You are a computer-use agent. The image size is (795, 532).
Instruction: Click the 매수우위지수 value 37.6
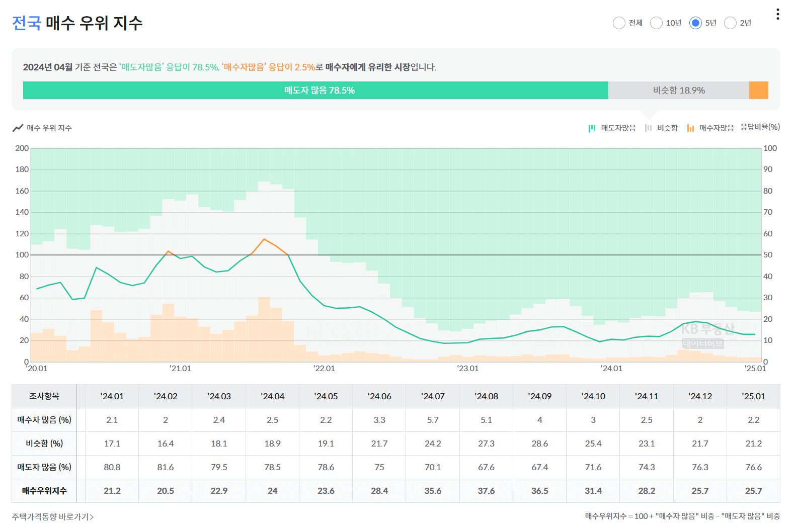click(x=486, y=491)
